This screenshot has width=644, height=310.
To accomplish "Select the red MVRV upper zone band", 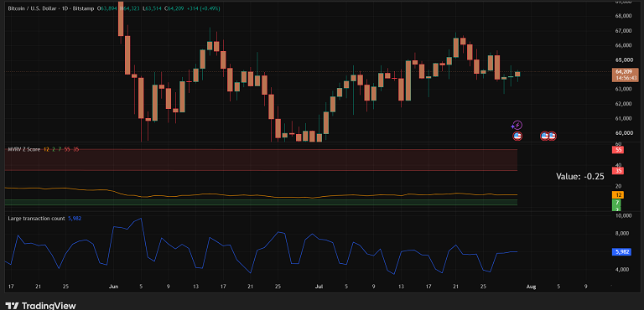I will click(262, 160).
